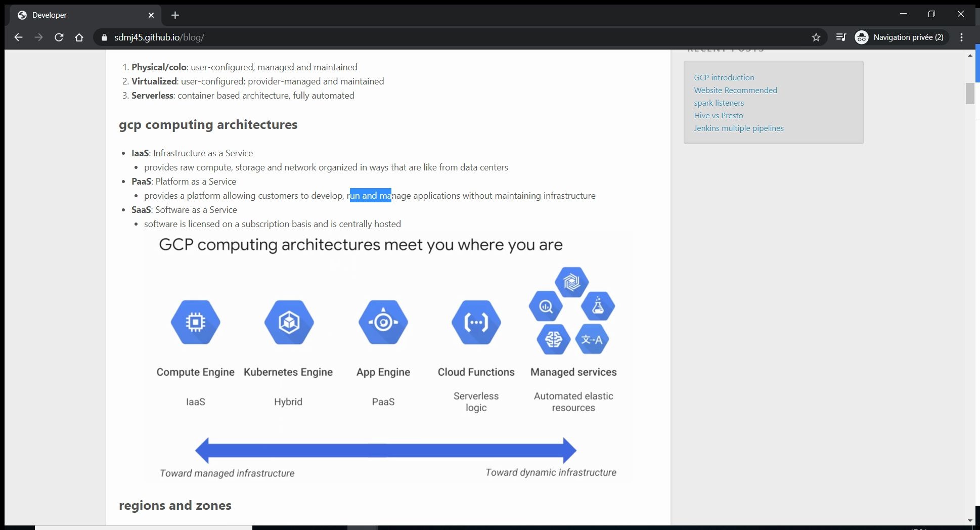Click the Virtualized list item term
Viewport: 980px width, 530px height.
pyautogui.click(x=154, y=81)
